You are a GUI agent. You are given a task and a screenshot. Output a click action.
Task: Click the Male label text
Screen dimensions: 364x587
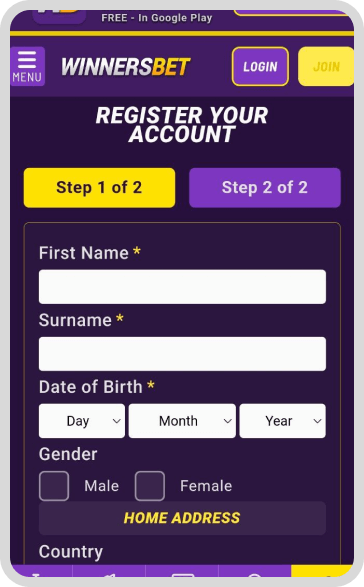pos(101,486)
